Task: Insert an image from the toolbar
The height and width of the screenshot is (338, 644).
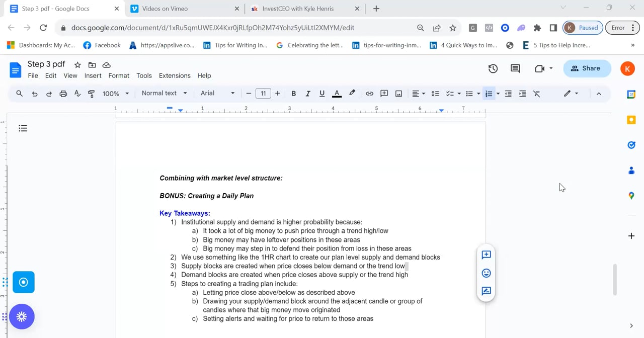Action: (398, 93)
